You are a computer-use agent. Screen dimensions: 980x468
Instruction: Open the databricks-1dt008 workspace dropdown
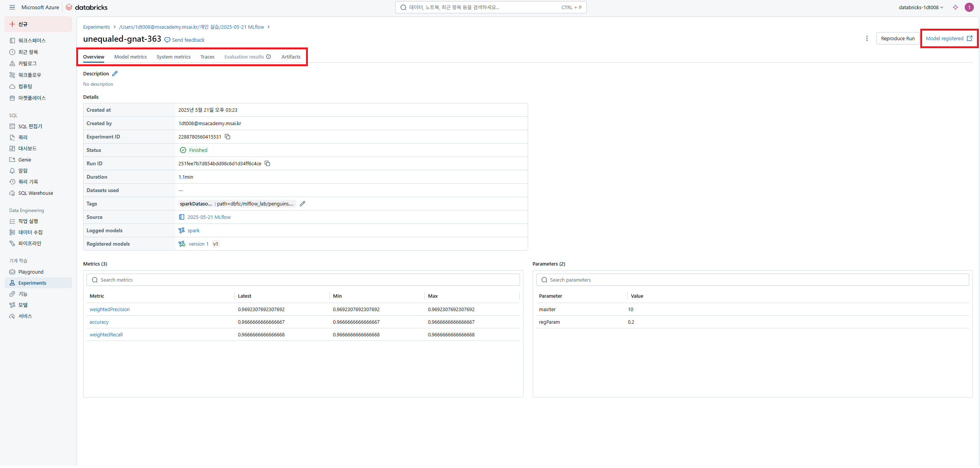coord(921,7)
